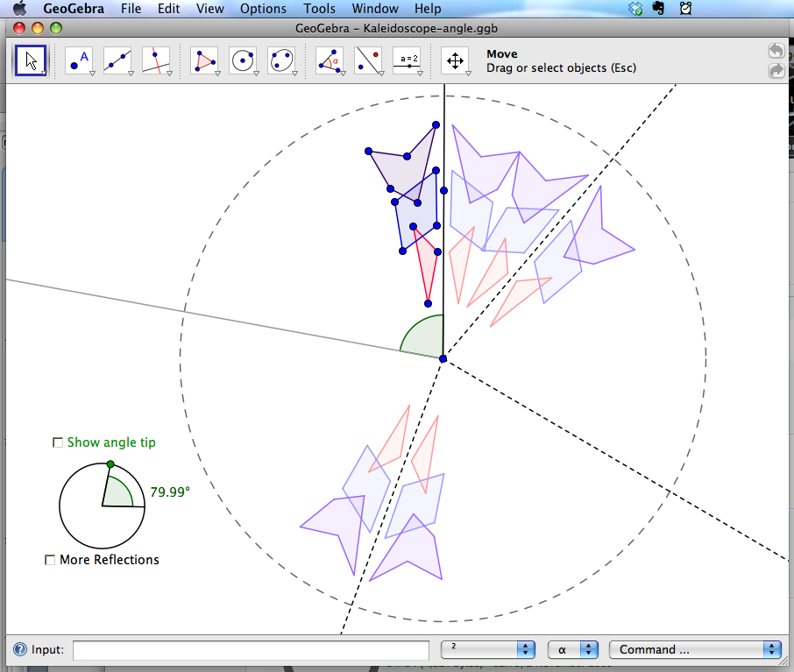The height and width of the screenshot is (672, 794).
Task: Select the Reflect about Line tool
Action: [x=367, y=60]
